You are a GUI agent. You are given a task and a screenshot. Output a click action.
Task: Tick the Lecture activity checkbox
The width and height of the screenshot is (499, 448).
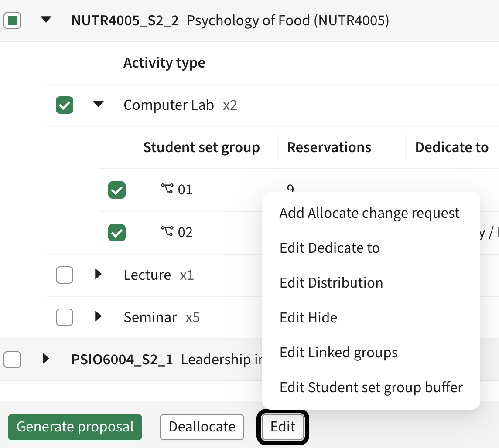point(65,275)
